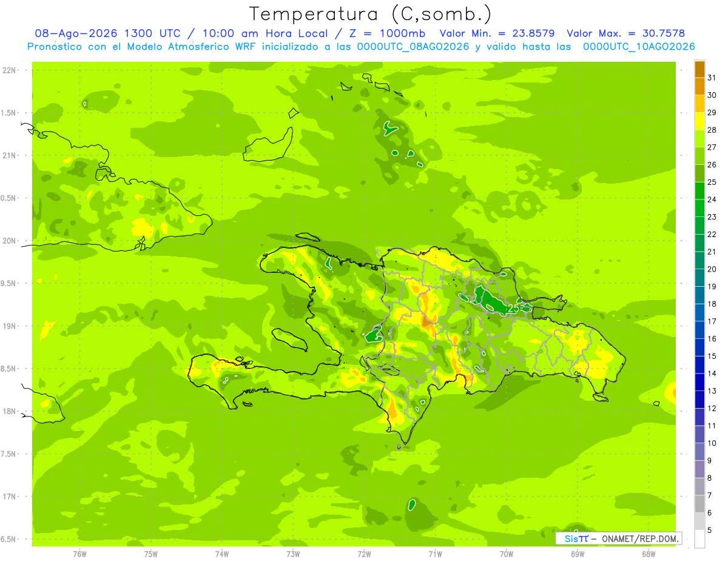Click the legend value "31"

pos(712,78)
